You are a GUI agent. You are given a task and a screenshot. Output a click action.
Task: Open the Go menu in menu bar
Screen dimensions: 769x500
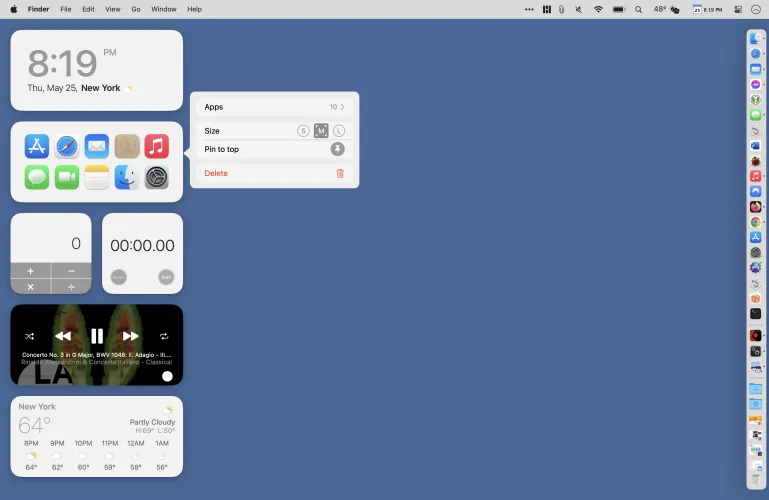point(136,9)
